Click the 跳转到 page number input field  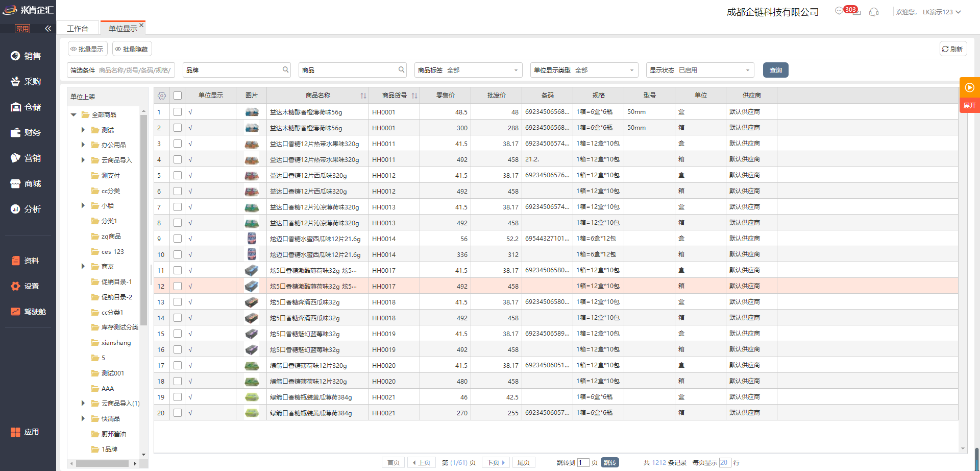click(x=583, y=462)
